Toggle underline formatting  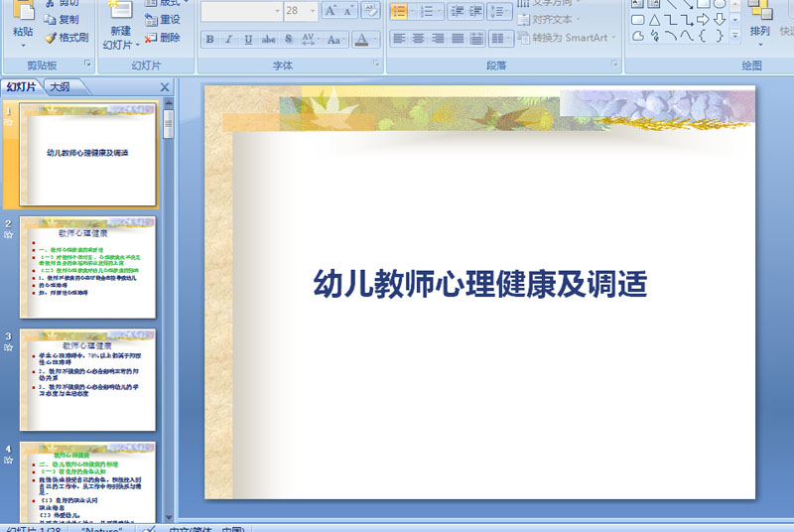tap(248, 39)
